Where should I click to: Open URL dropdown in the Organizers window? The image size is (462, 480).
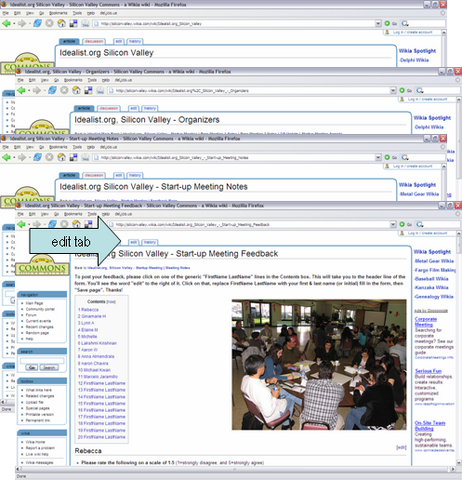coord(393,90)
